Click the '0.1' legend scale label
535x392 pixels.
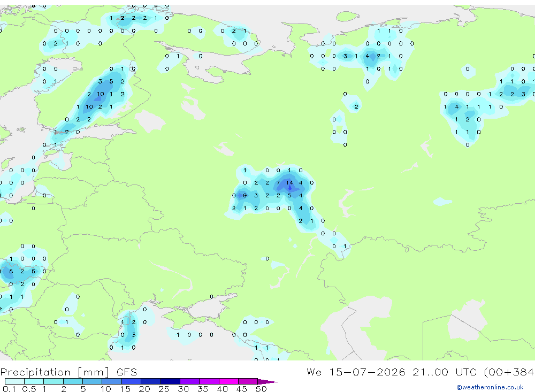pyautogui.click(x=9, y=389)
